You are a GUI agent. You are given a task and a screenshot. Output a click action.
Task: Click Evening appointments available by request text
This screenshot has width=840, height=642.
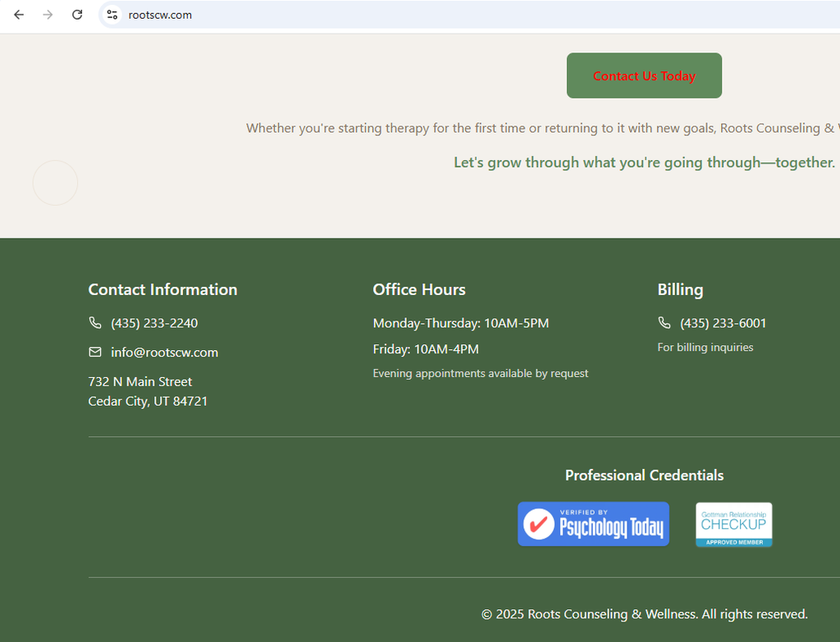point(481,373)
